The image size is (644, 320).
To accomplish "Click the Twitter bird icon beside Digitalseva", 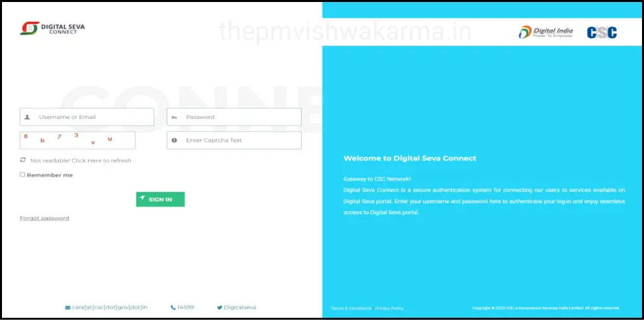I will (x=220, y=307).
